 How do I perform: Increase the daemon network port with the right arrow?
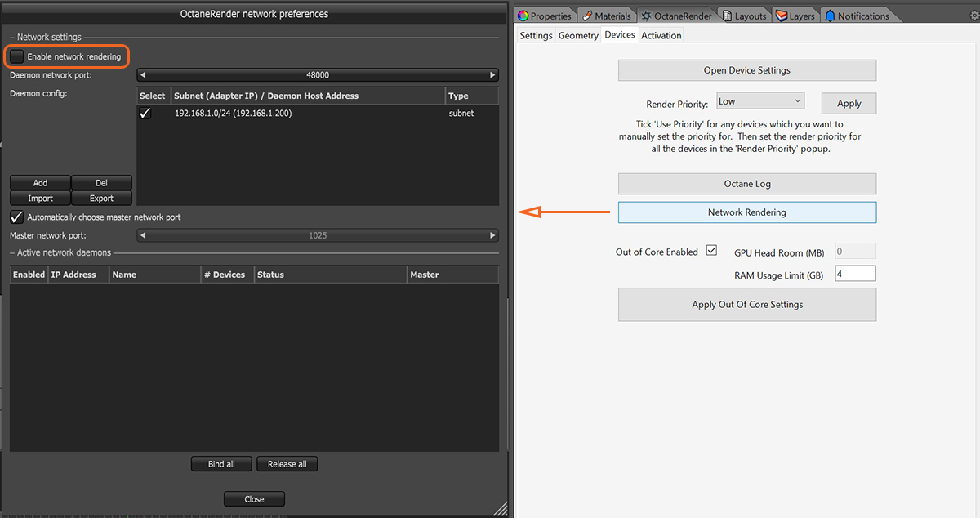click(x=492, y=75)
